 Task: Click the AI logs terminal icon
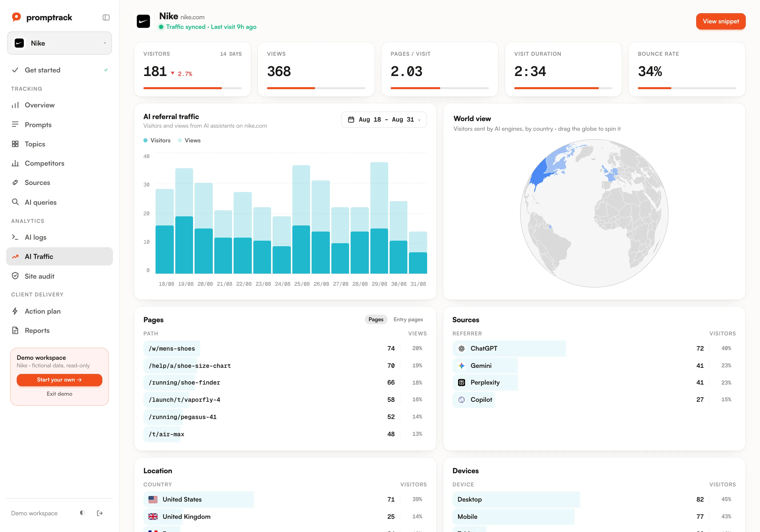(x=15, y=237)
